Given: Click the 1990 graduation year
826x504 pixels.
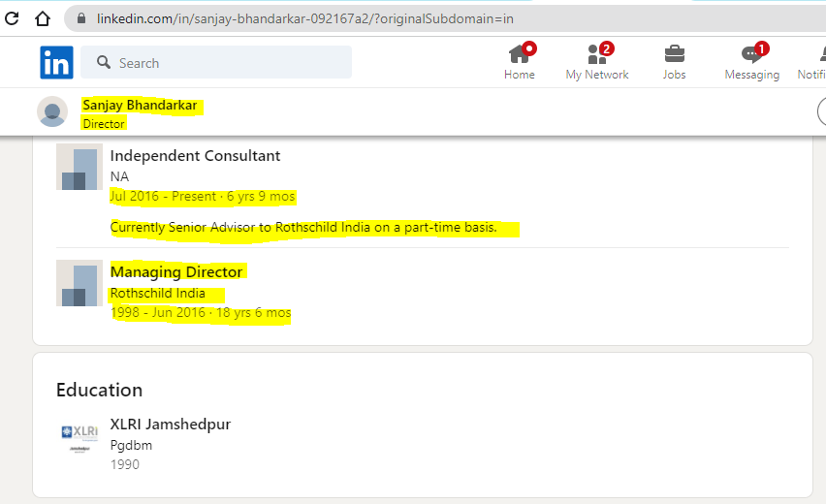Looking at the screenshot, I should [125, 464].
